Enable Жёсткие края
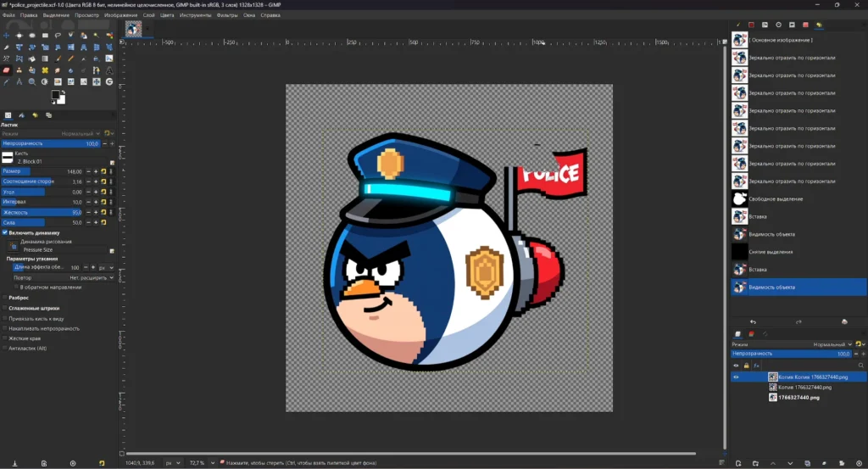Viewport: 868px width, 469px height. [x=5, y=338]
